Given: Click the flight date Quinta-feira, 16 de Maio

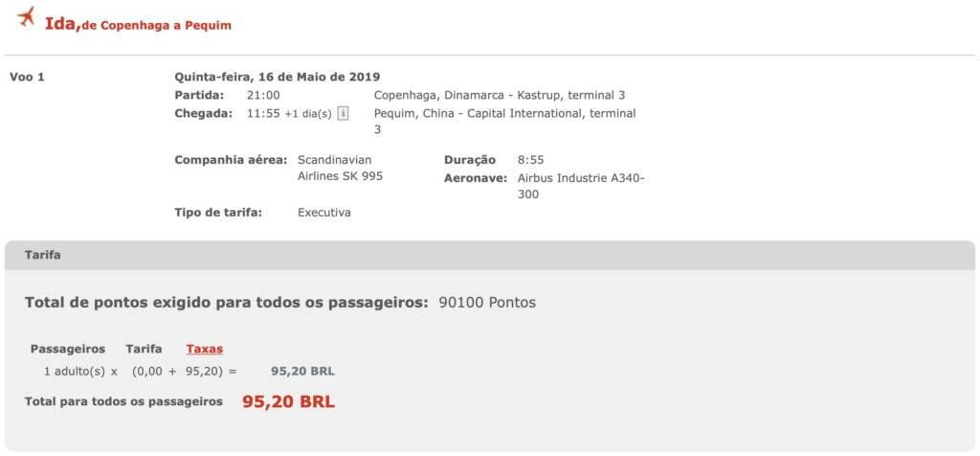Looking at the screenshot, I should [x=277, y=78].
